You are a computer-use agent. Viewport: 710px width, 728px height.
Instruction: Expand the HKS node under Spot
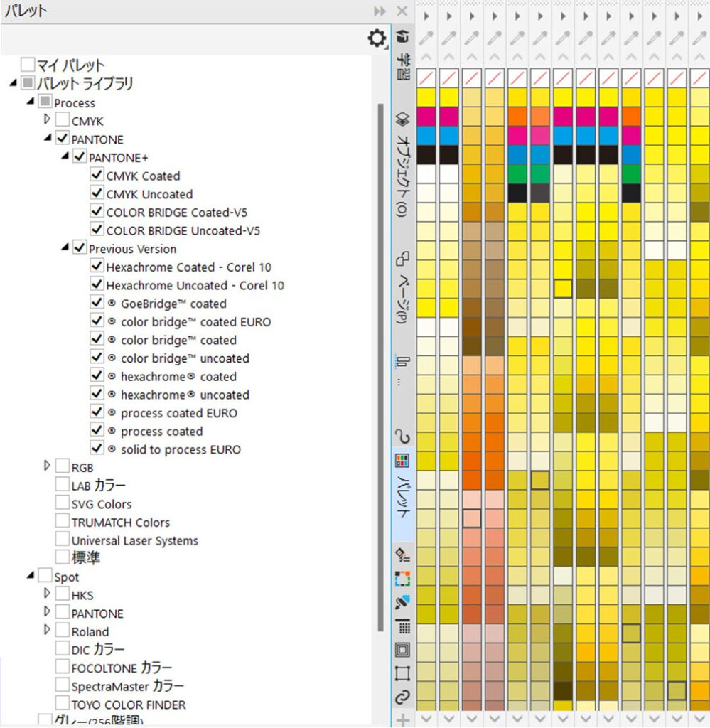coord(48,593)
